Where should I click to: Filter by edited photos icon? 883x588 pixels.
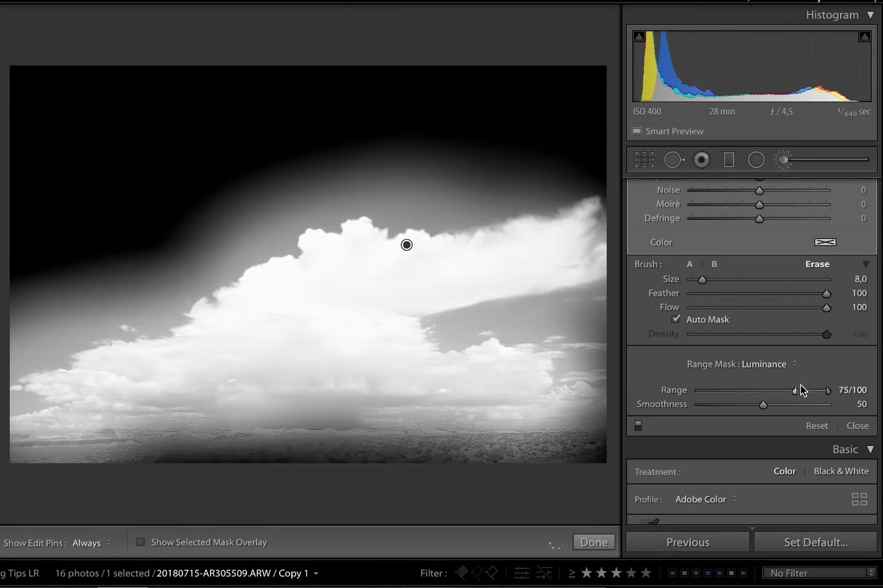(x=522, y=573)
